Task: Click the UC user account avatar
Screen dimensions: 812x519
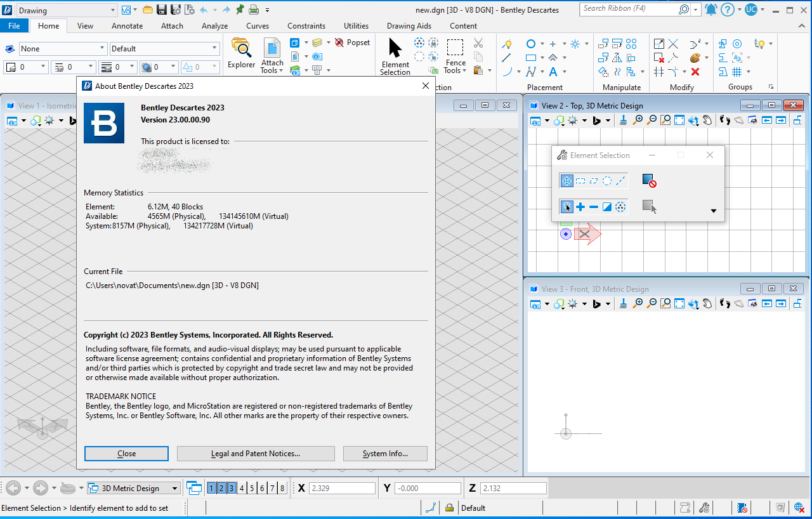Action: pyautogui.click(x=750, y=10)
